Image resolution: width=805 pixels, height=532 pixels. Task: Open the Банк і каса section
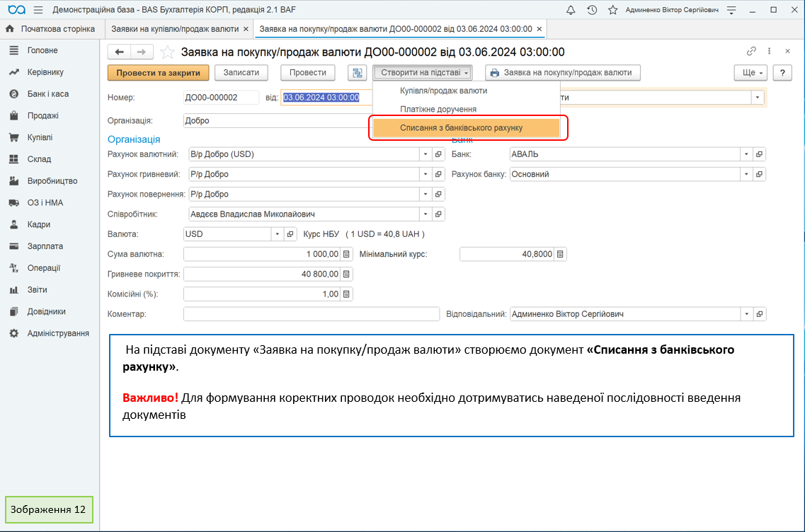[x=47, y=94]
